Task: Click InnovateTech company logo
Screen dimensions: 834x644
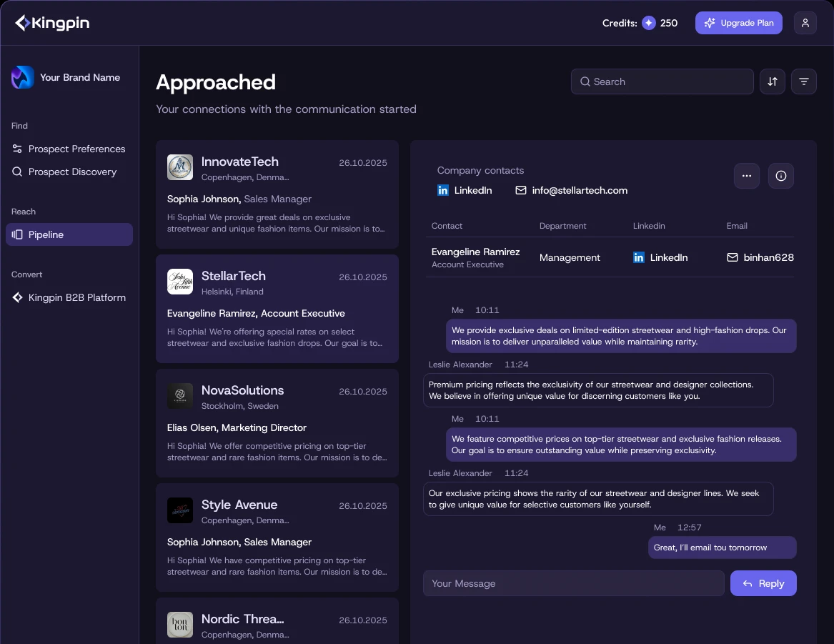Action: point(180,167)
